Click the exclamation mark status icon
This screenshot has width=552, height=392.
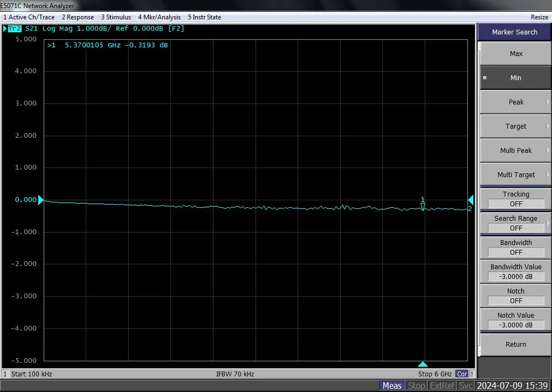472,374
